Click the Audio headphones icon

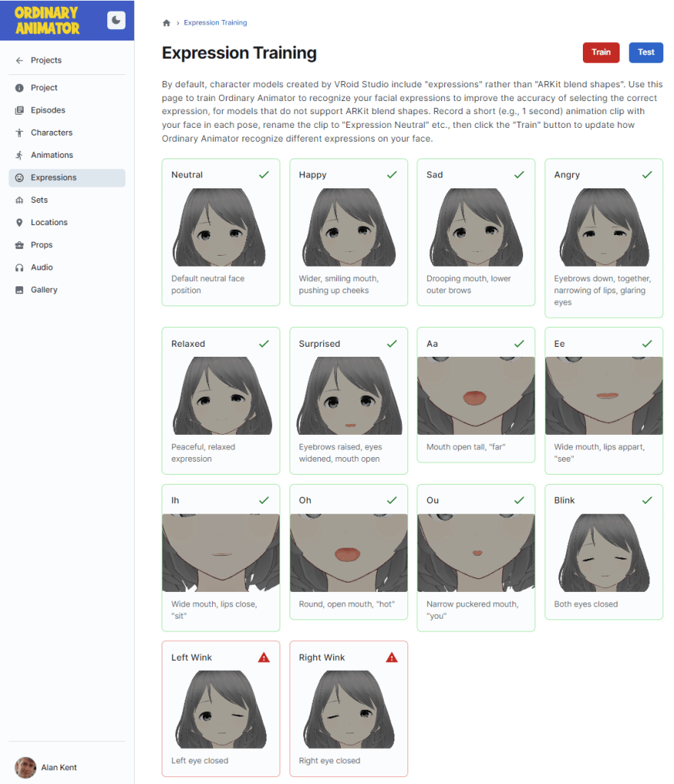point(19,267)
